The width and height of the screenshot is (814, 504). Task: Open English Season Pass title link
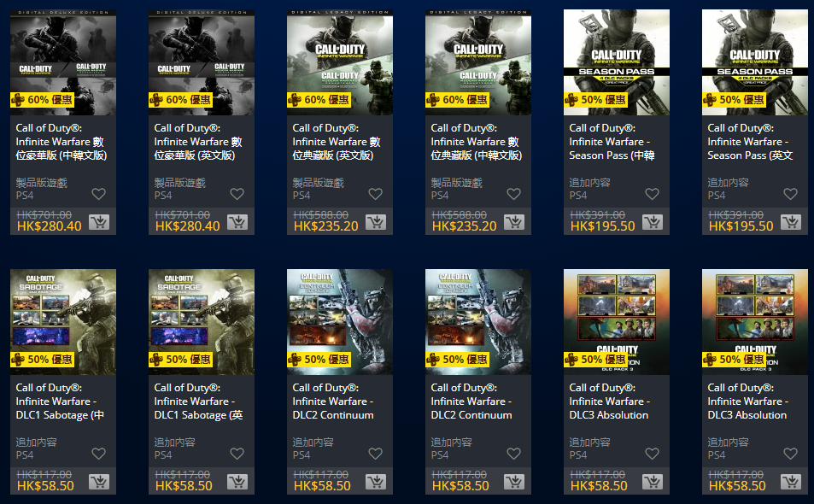750,142
